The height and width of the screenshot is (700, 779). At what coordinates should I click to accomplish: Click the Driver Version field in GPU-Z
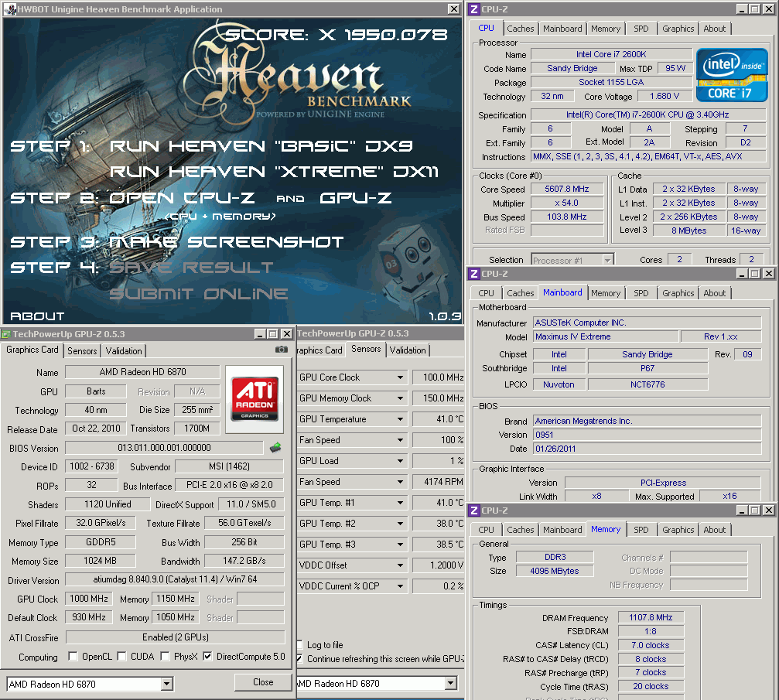[x=175, y=579]
